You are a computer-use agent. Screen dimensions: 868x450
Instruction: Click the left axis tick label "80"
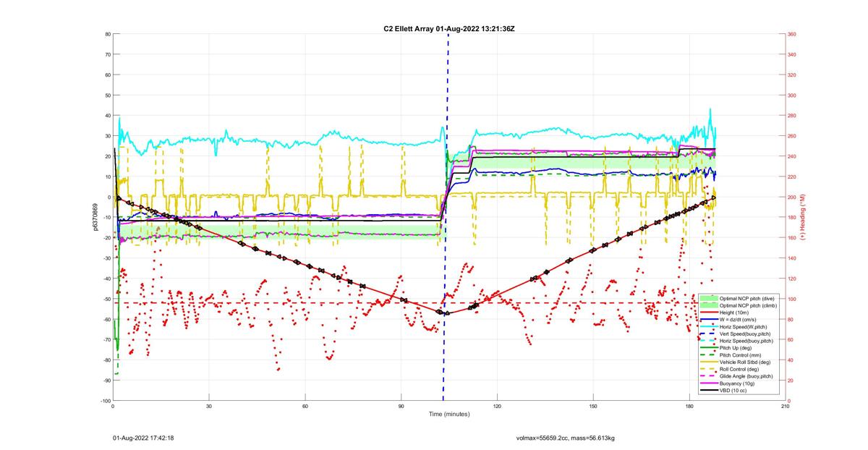(107, 34)
